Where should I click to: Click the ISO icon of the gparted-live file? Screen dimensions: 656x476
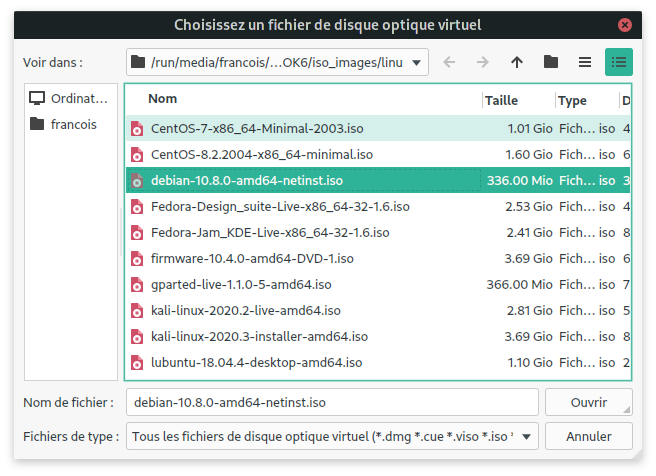tap(137, 285)
